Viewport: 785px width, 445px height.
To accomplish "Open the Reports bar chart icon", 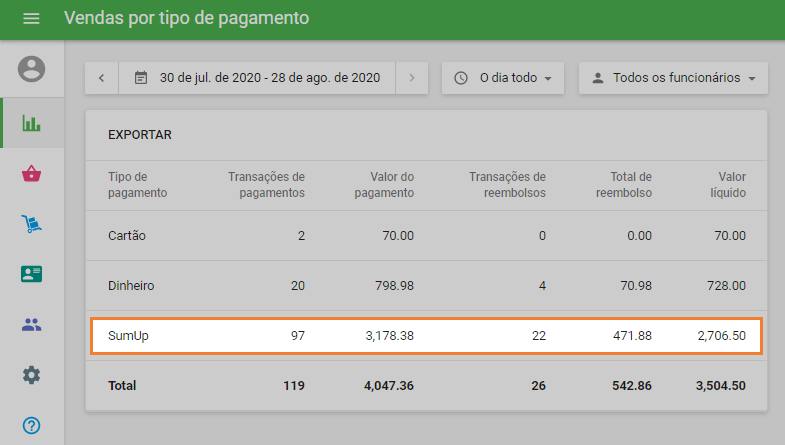I will click(x=32, y=123).
